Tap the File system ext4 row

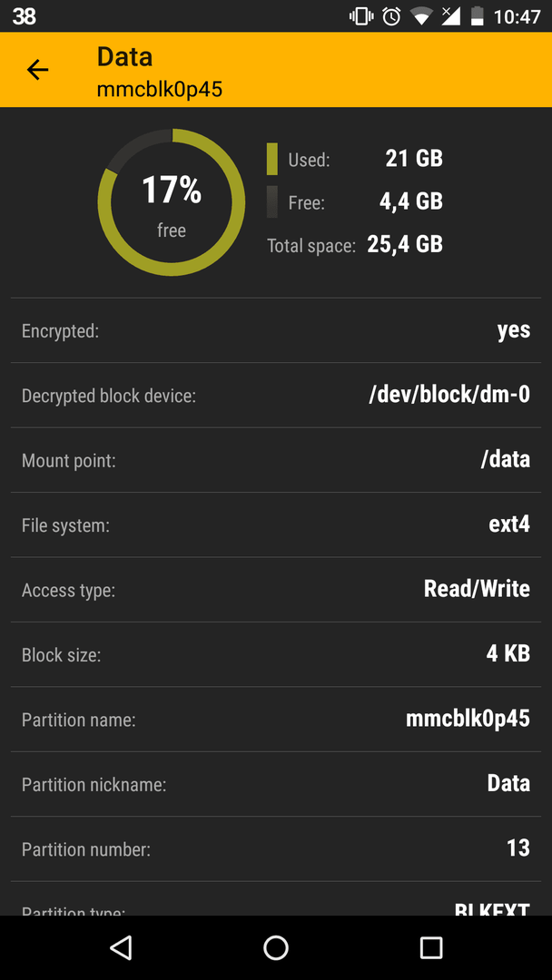click(276, 525)
